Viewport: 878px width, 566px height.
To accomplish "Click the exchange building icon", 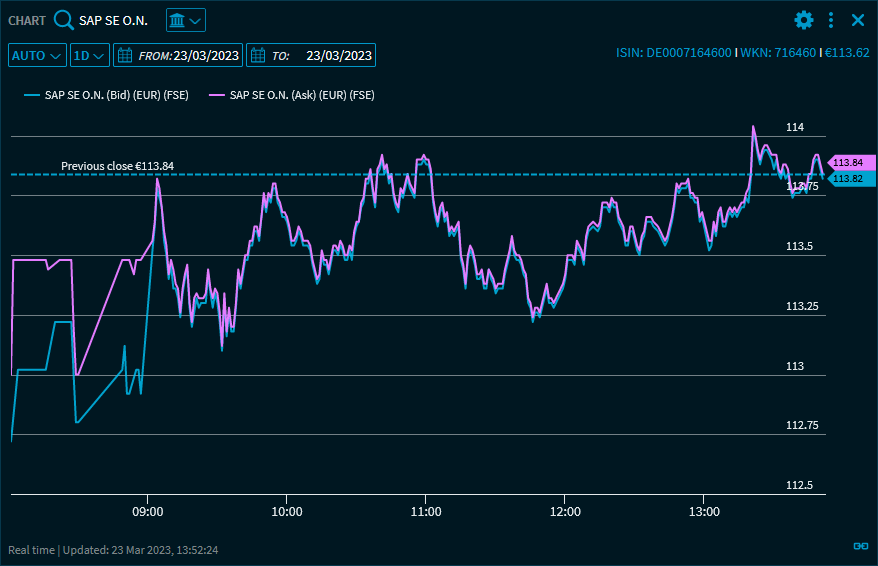I will point(177,20).
